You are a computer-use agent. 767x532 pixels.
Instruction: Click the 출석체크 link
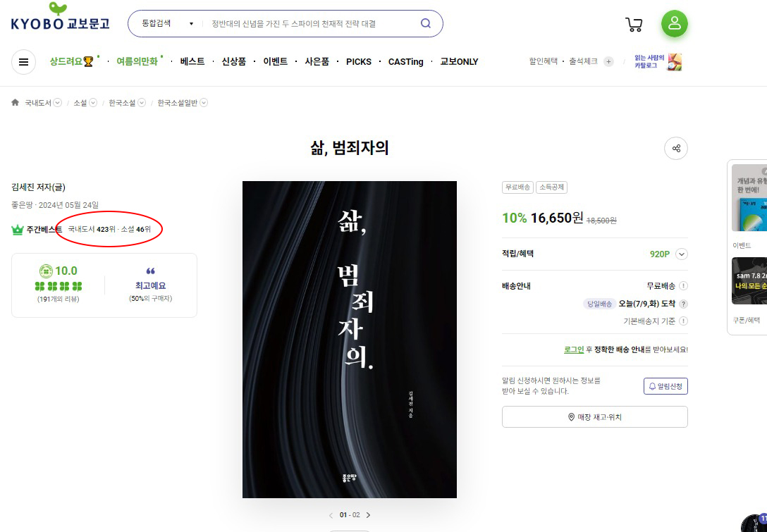(583, 61)
